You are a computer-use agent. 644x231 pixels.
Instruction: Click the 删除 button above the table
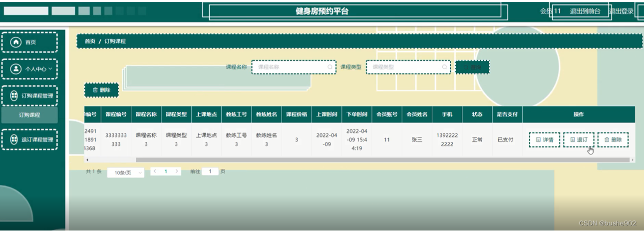point(101,90)
